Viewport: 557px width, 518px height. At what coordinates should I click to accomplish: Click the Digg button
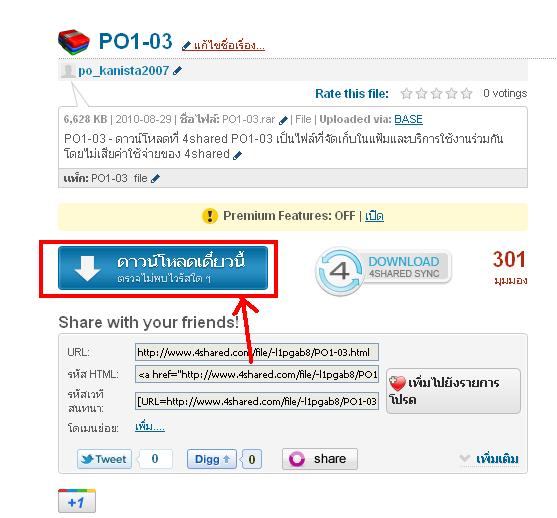[212, 459]
